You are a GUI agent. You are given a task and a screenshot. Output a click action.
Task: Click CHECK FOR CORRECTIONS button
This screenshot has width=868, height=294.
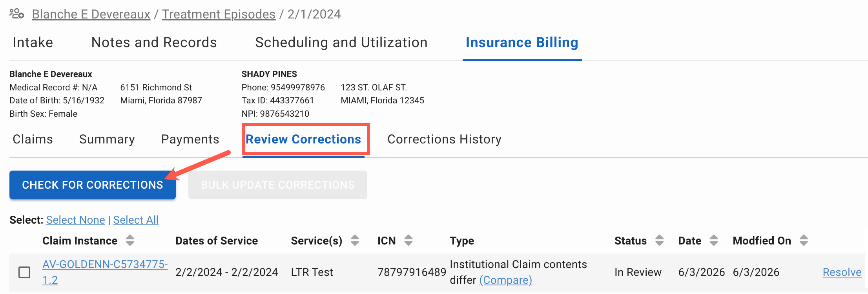[93, 185]
